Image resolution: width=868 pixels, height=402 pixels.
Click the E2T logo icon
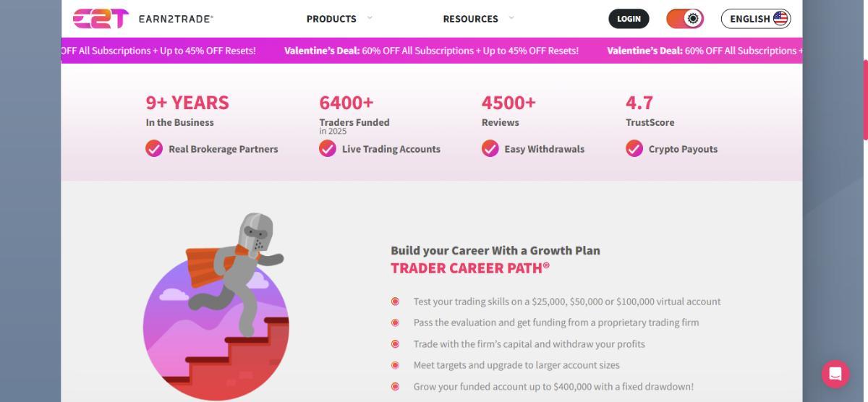tap(100, 19)
